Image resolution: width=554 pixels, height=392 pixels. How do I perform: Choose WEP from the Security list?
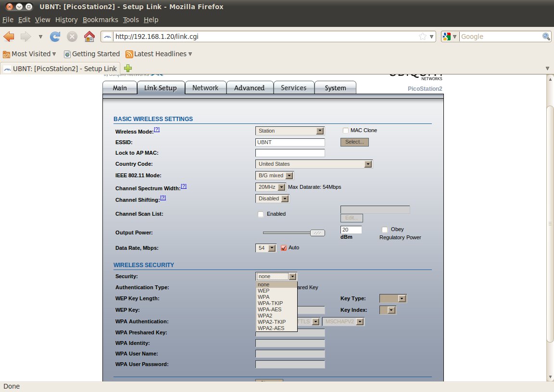click(x=277, y=291)
